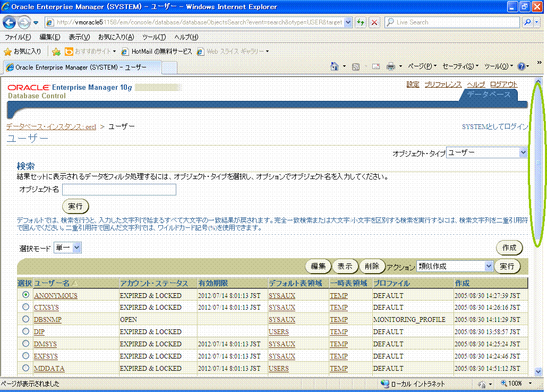The image size is (547, 392).
Task: Open the オブジェクト・タイプ dropdown
Action: (486, 152)
